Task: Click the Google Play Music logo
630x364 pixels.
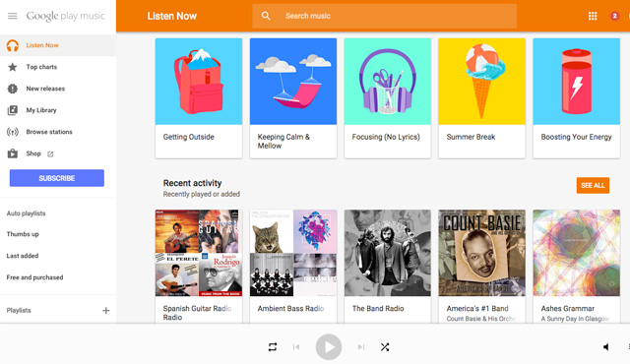Action: (66, 16)
